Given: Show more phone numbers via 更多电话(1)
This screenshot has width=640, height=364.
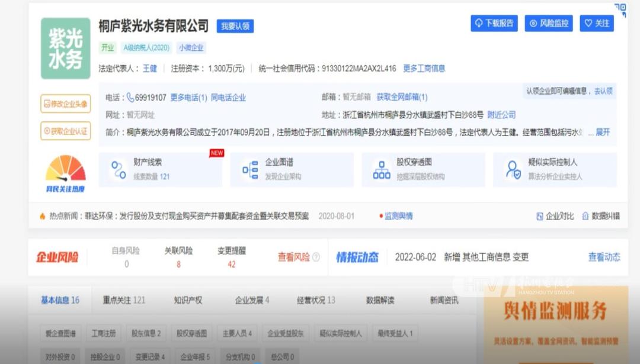Looking at the screenshot, I should coord(188,98).
